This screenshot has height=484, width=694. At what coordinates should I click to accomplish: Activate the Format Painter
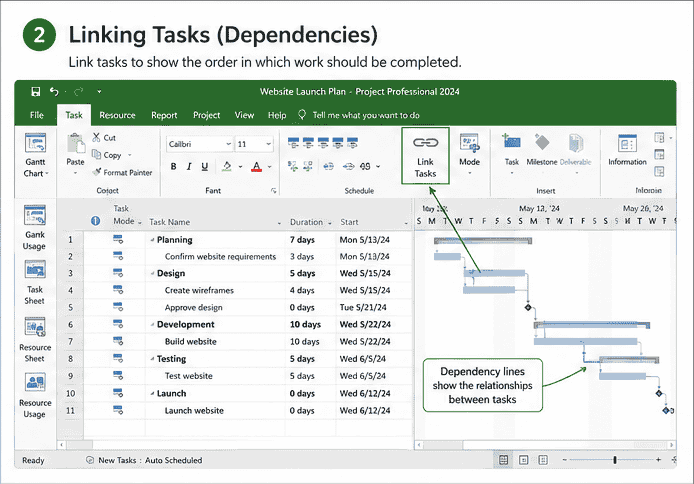point(122,172)
